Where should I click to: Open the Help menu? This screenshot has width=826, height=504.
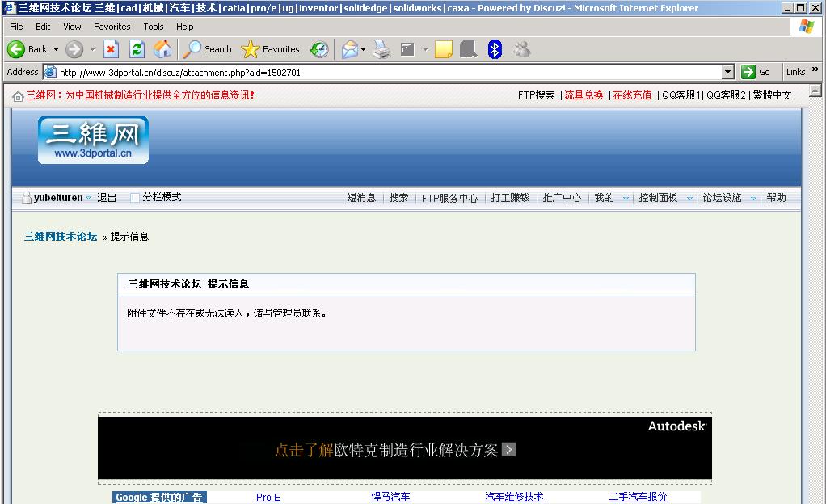click(x=184, y=27)
